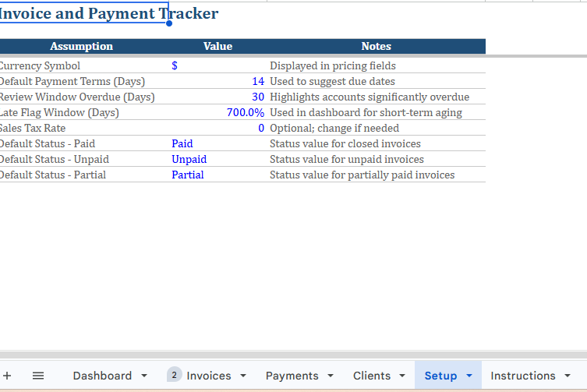The image size is (587, 392).
Task: Select the 700.0% value cell
Action: tap(217, 112)
